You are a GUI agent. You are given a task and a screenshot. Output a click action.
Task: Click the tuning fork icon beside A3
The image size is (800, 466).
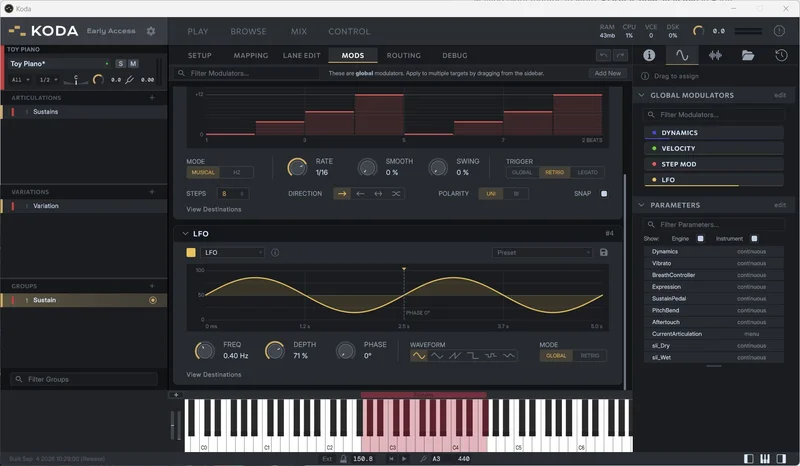(x=423, y=459)
